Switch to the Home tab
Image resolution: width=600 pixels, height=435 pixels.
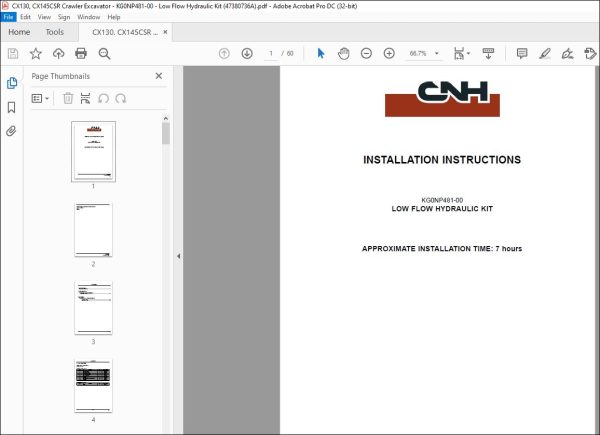click(19, 32)
